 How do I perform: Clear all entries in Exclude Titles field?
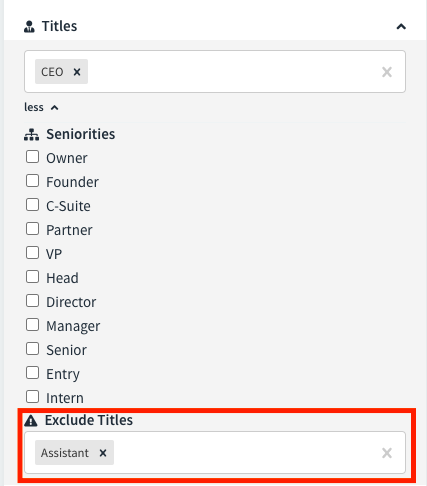tap(387, 453)
